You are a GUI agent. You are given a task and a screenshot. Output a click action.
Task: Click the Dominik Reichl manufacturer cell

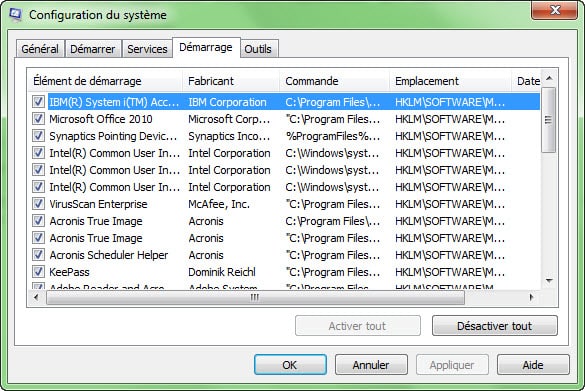222,272
